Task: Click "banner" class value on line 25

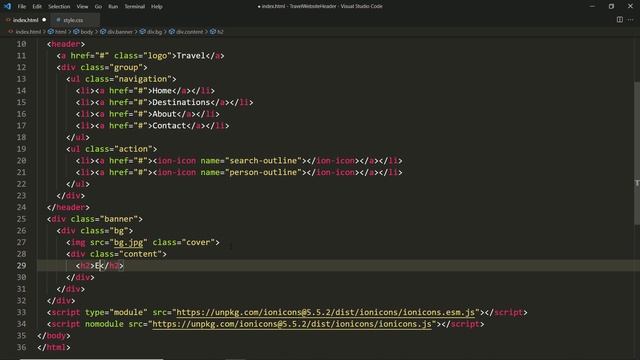Action: [119, 219]
